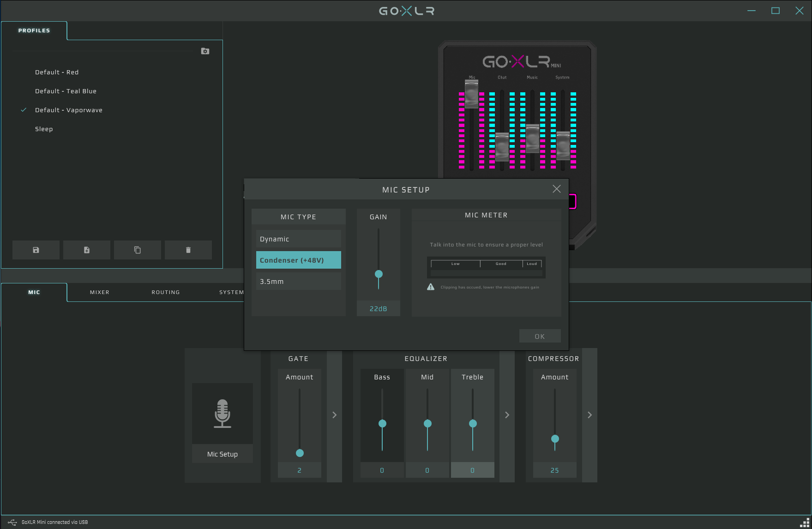Click the Compressor Amount slider handle
The image size is (812, 529).
tap(555, 439)
